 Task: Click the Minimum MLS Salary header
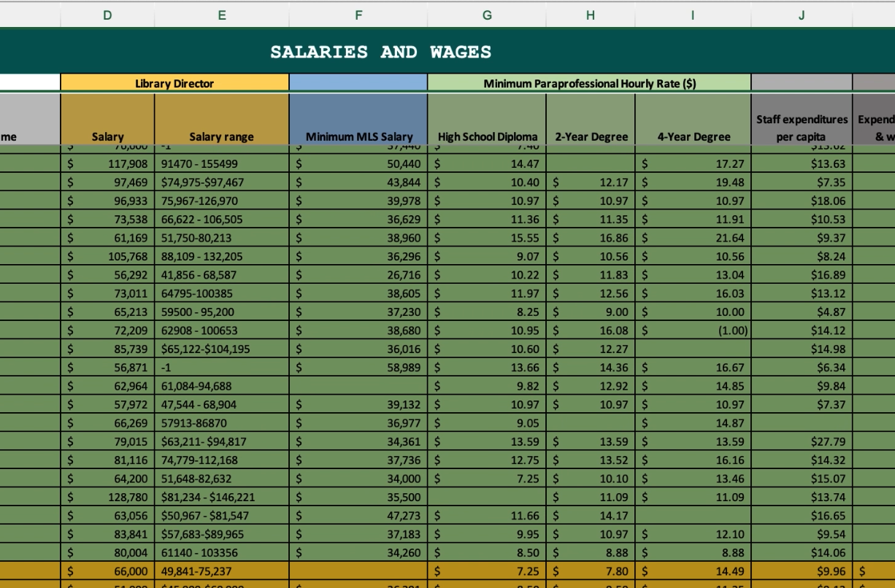point(358,119)
